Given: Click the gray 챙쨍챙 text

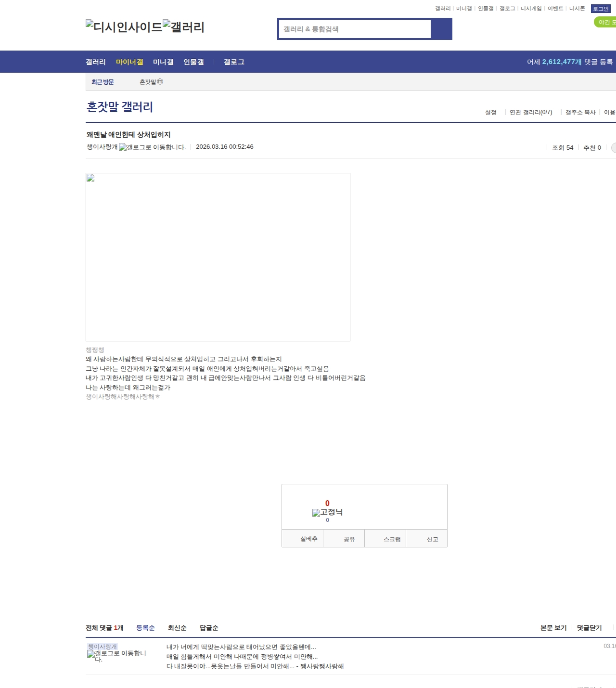Looking at the screenshot, I should pos(95,350).
